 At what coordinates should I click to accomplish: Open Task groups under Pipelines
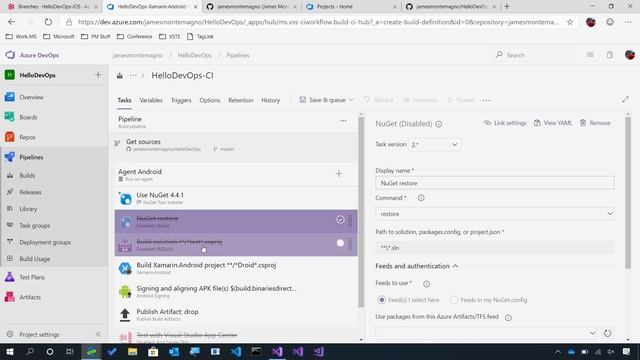[34, 226]
